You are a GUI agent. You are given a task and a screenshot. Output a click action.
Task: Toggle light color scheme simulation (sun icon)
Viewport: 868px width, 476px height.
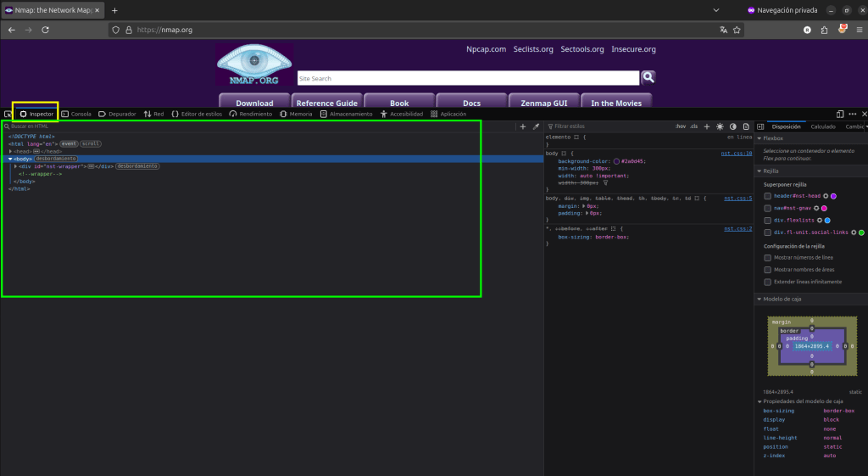tap(720, 126)
